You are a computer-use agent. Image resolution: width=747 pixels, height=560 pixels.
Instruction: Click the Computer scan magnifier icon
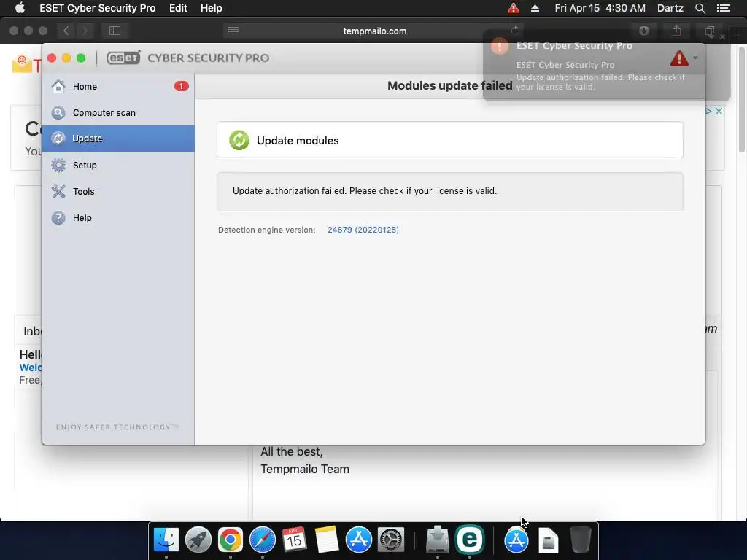coord(58,113)
